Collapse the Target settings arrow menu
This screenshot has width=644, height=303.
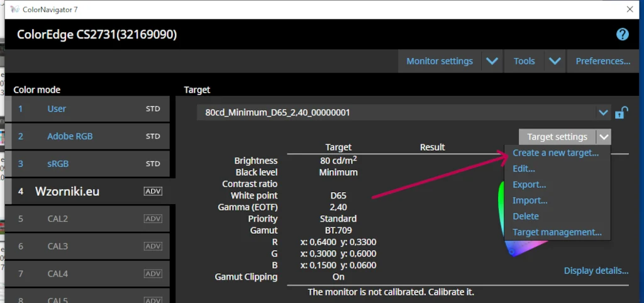(x=604, y=137)
